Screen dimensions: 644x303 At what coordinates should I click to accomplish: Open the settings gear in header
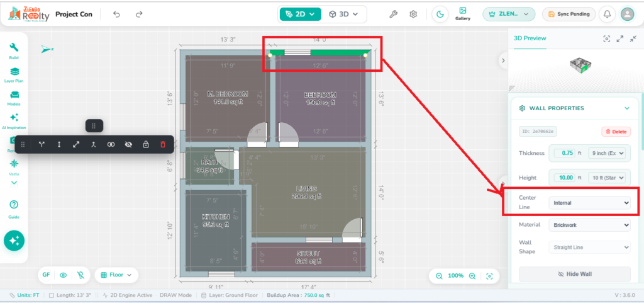(413, 14)
